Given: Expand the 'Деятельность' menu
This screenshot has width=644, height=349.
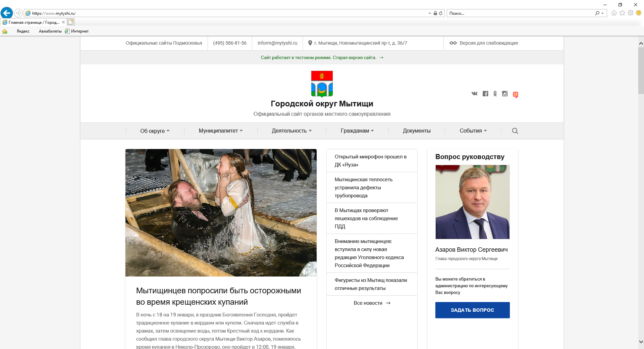Looking at the screenshot, I should [x=292, y=131].
